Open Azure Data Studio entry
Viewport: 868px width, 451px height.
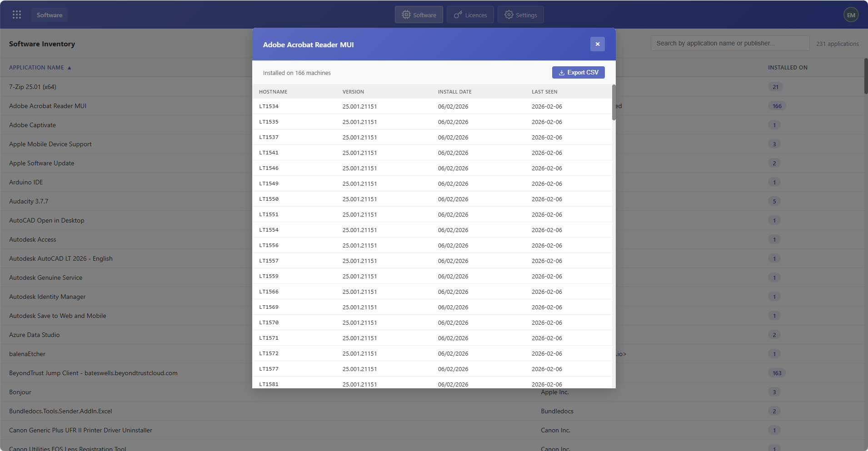(35, 335)
